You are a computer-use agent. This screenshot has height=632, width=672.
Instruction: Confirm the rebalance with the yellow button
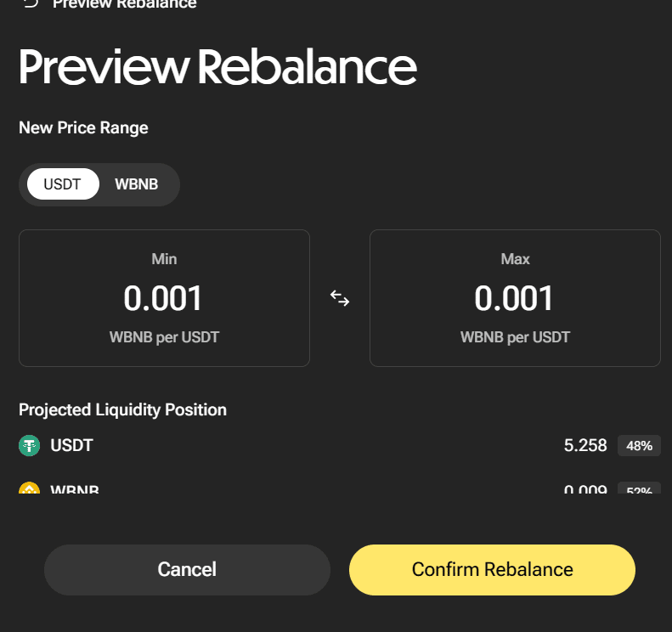pyautogui.click(x=492, y=569)
